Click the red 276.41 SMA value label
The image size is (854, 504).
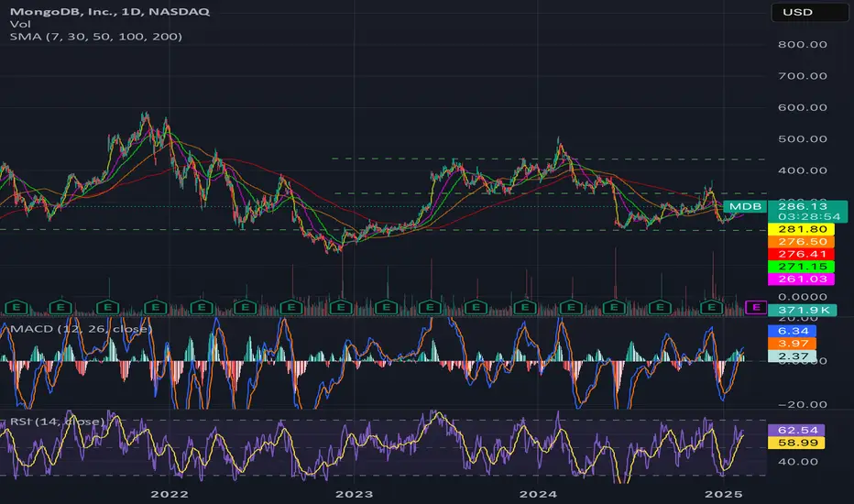click(x=801, y=254)
